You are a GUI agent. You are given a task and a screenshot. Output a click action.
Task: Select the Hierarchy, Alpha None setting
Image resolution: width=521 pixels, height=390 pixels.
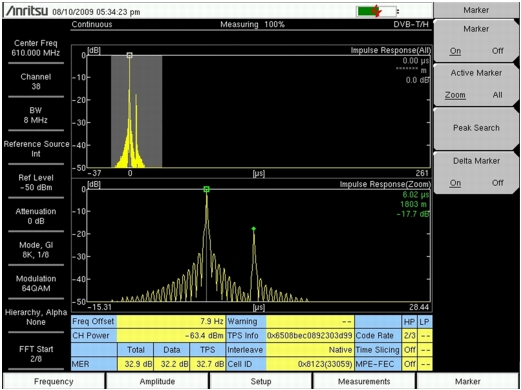point(36,317)
